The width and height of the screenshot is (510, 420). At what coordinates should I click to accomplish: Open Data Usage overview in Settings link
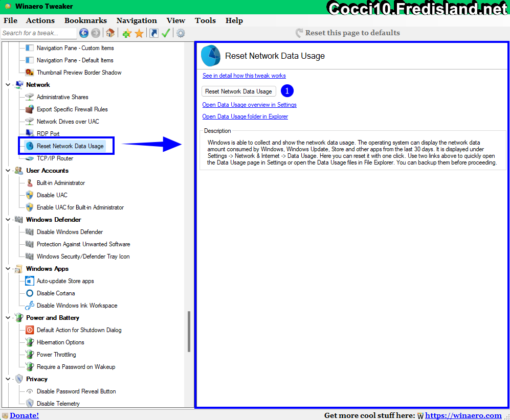pos(249,105)
